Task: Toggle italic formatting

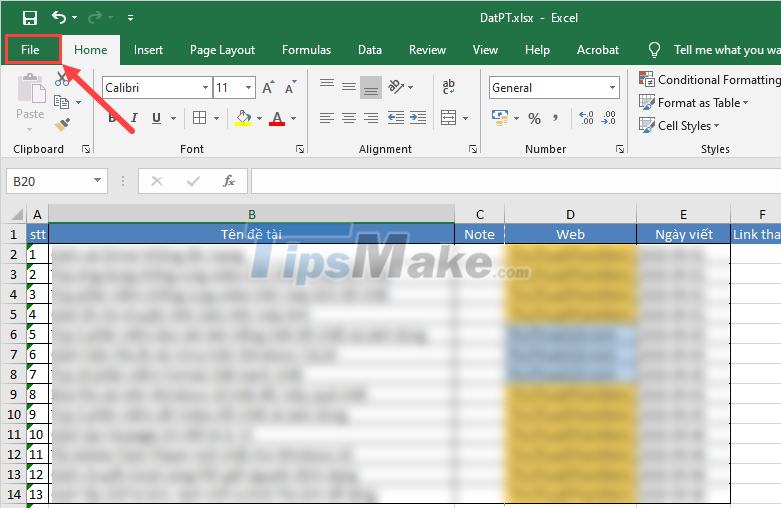Action: pyautogui.click(x=134, y=118)
